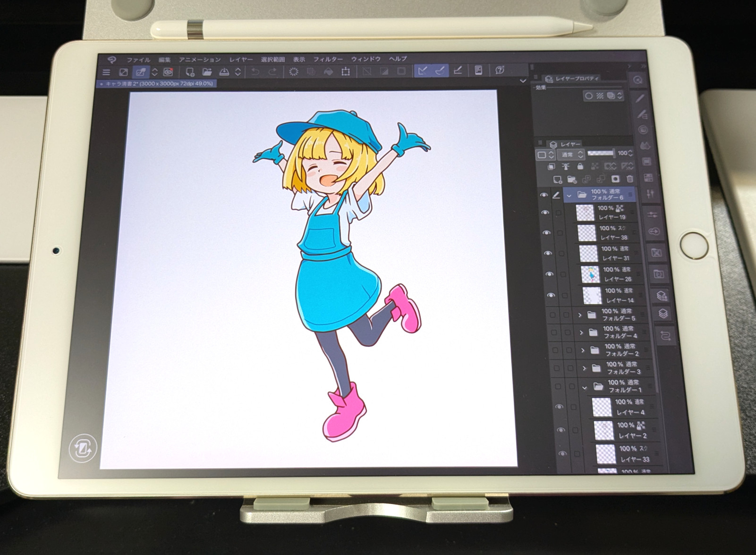Open the フィルター menu
Image resolution: width=756 pixels, height=555 pixels.
click(x=328, y=59)
